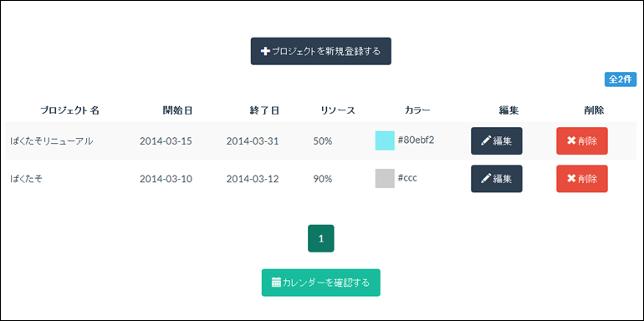Open カレンダーを確認する calendar button
This screenshot has height=321, width=644.
[x=321, y=283]
